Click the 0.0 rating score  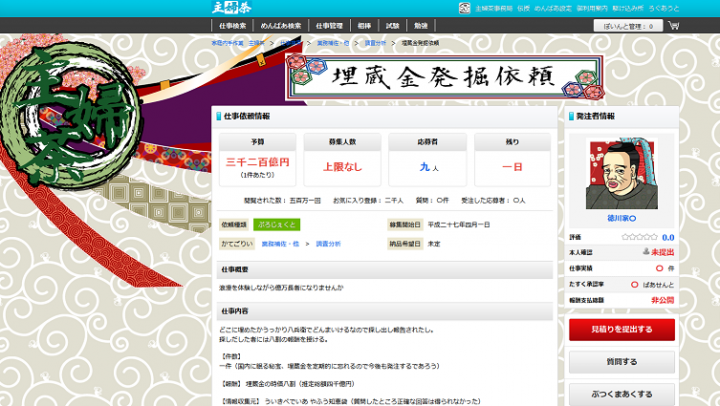pos(668,237)
